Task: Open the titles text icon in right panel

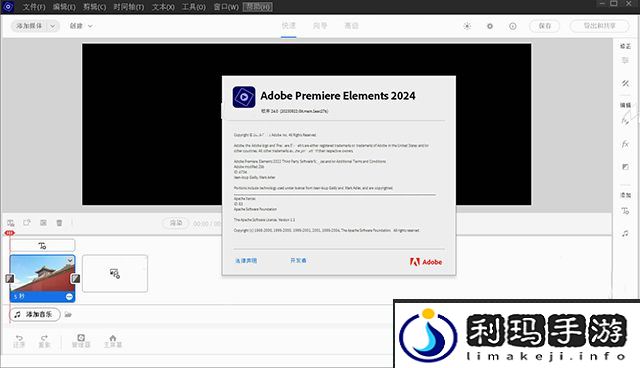Action: [625, 211]
